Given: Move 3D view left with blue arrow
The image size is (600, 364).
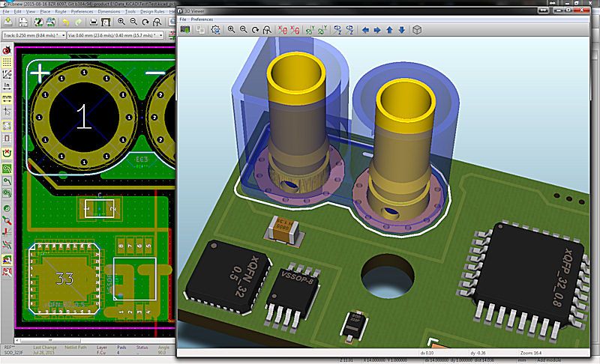Looking at the screenshot, I should tap(365, 30).
